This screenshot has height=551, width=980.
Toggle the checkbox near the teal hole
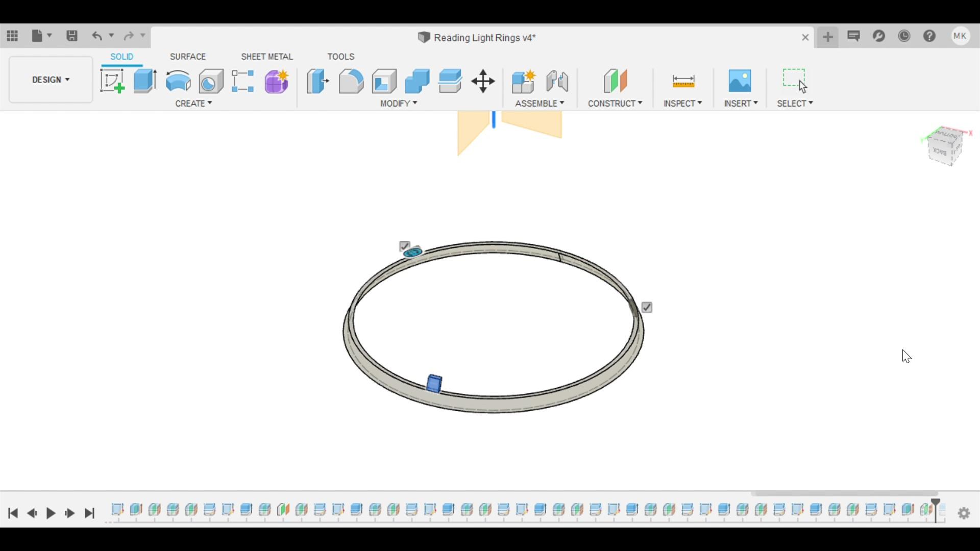point(404,246)
